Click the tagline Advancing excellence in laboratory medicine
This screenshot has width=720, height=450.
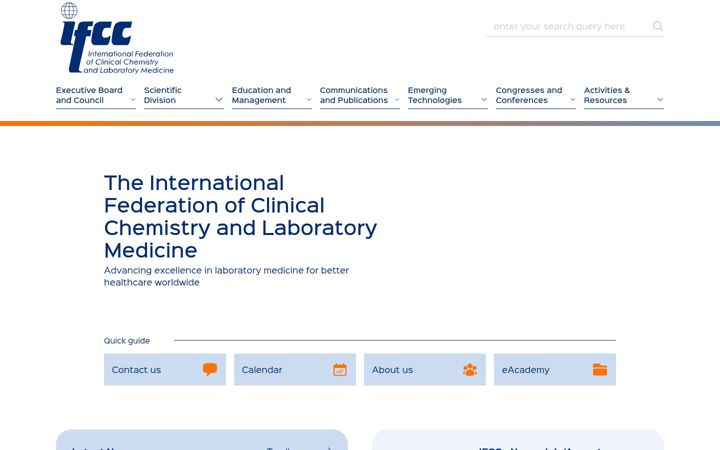click(226, 276)
